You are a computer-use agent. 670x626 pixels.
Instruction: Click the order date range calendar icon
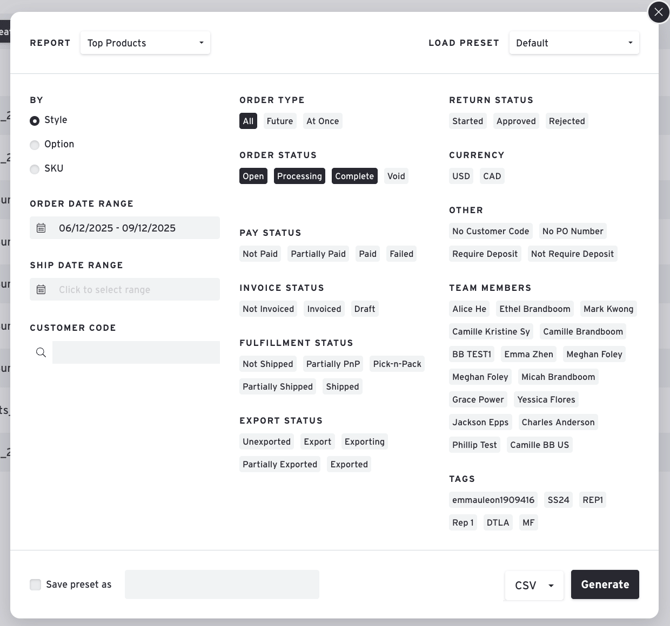(41, 228)
